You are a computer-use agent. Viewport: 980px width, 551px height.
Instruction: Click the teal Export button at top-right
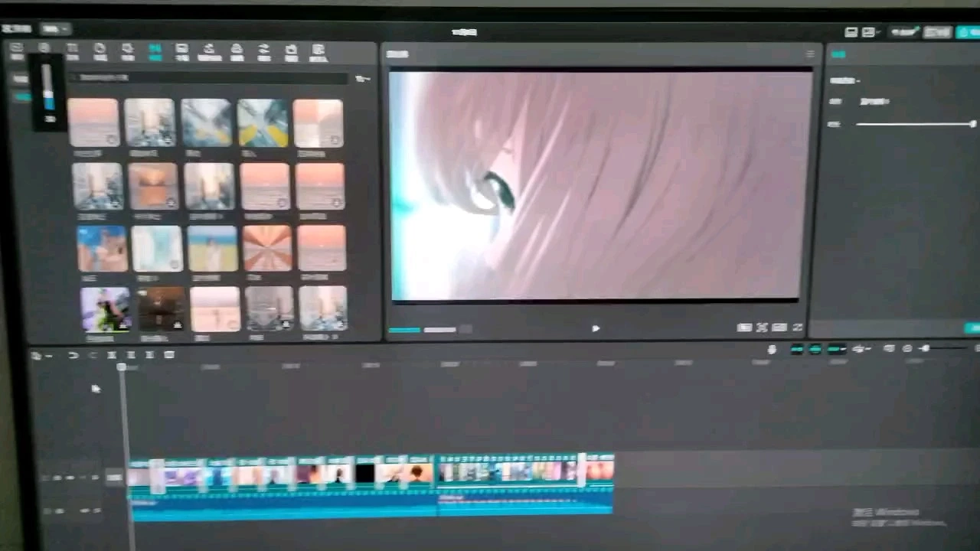966,31
